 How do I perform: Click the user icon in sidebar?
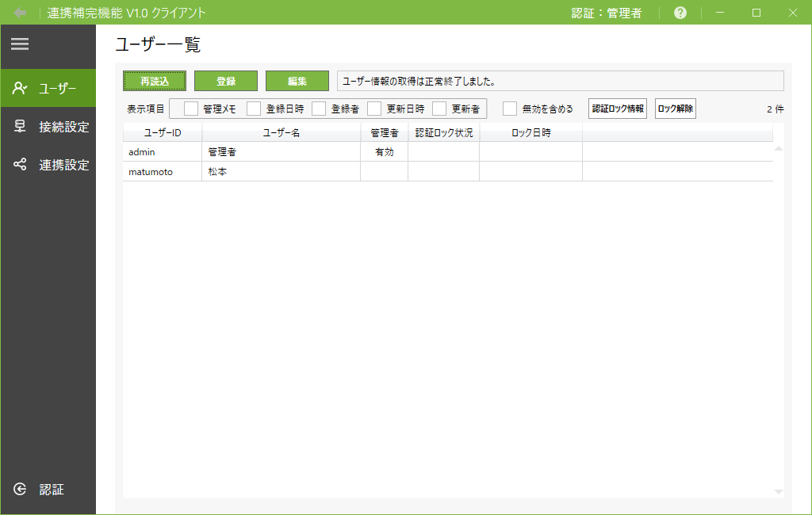click(x=21, y=89)
